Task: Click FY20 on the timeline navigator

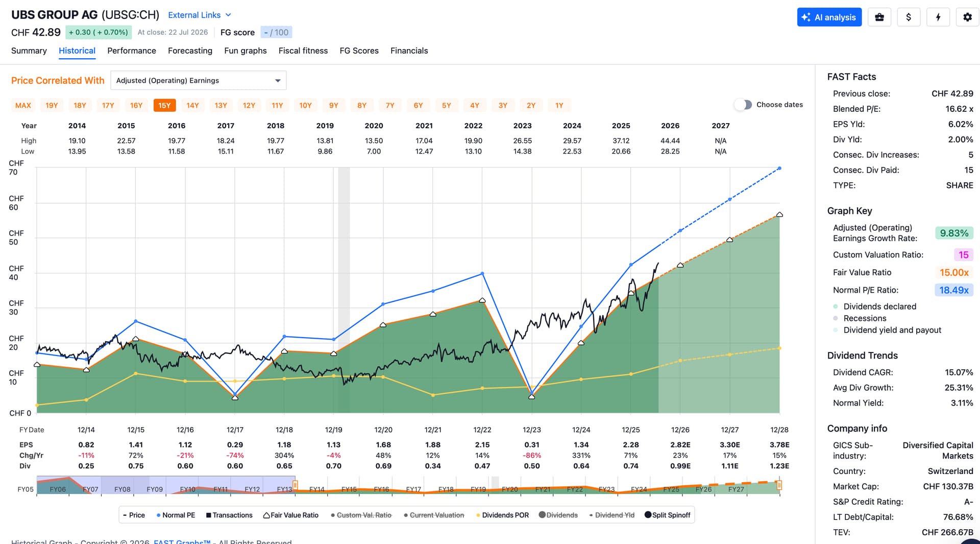Action: click(x=510, y=489)
